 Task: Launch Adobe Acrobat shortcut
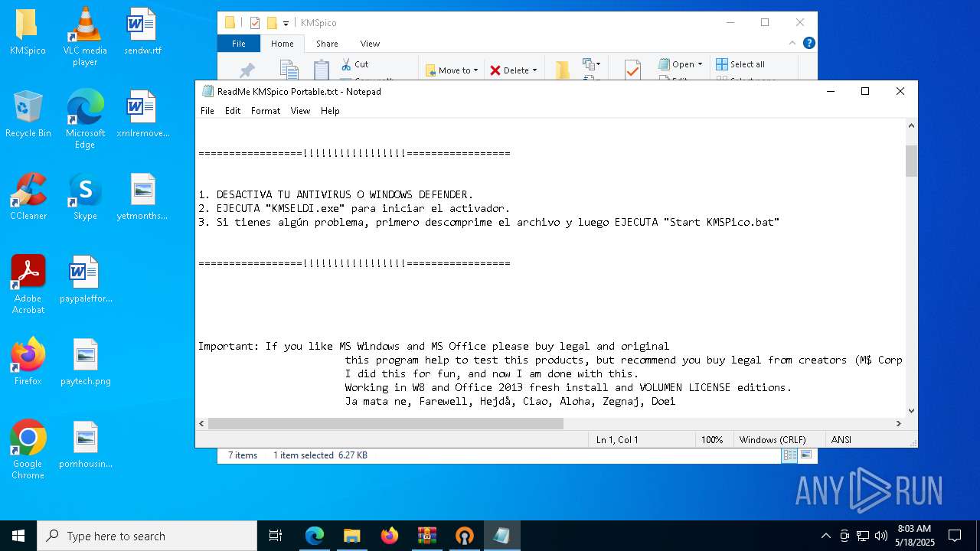(x=28, y=285)
